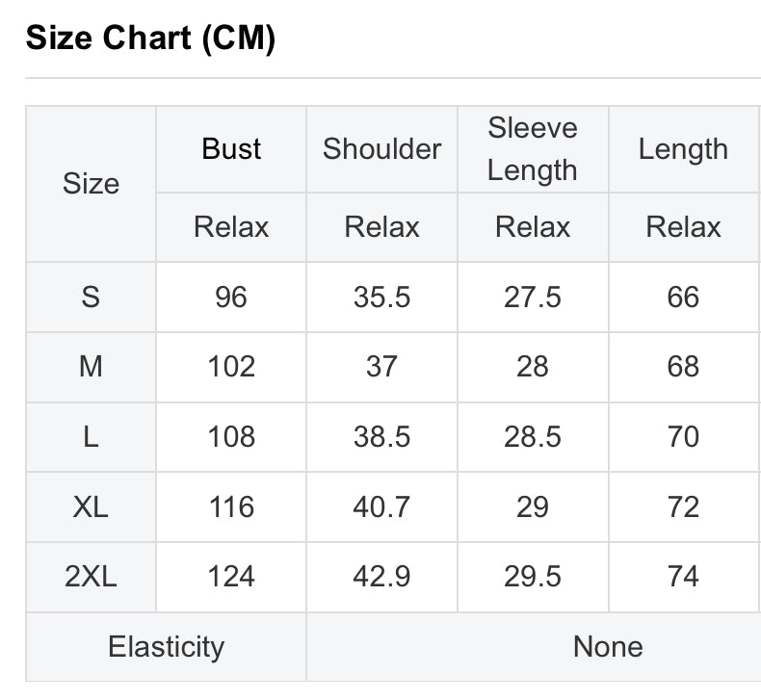
Task: Click the S size row label
Action: 91,297
